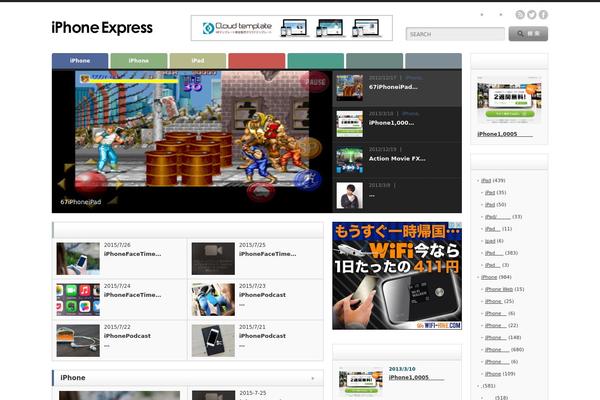Open the video camera thumbnail for 2015/7/25
Image resolution: width=600 pixels, height=400 pixels.
click(213, 258)
